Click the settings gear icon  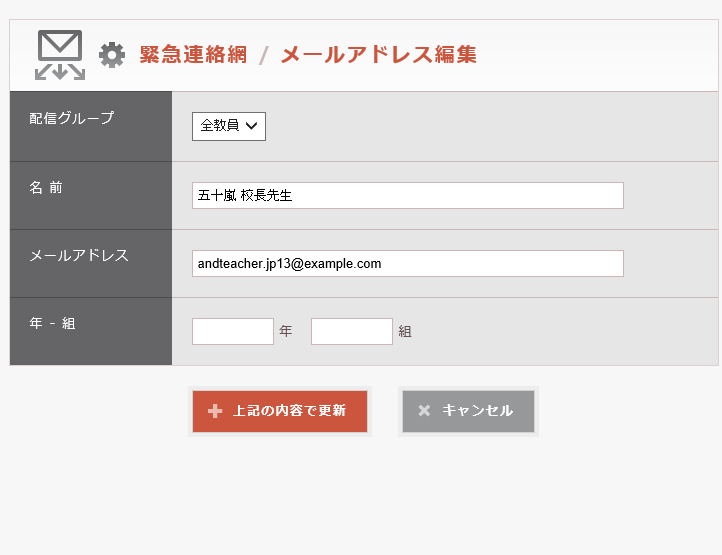point(112,55)
